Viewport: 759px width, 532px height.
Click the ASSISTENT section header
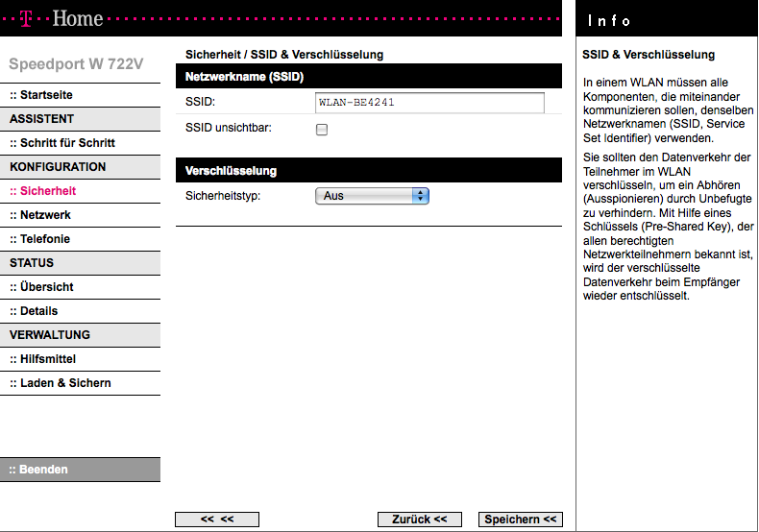coord(80,119)
